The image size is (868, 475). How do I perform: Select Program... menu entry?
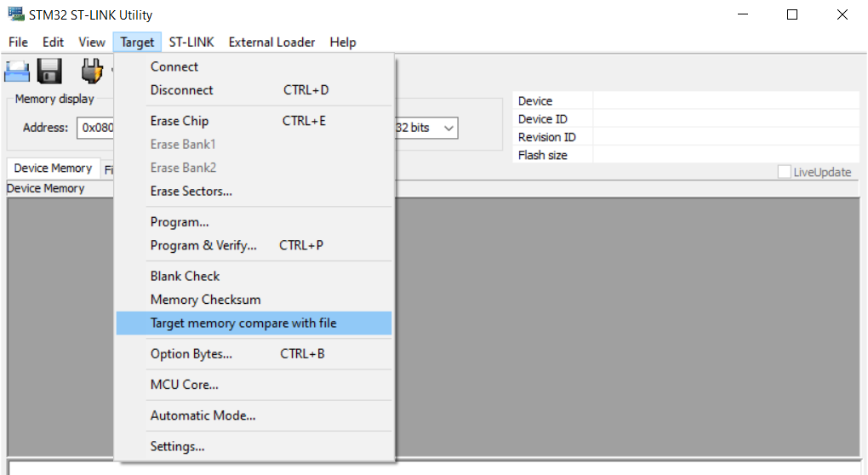[254, 222]
